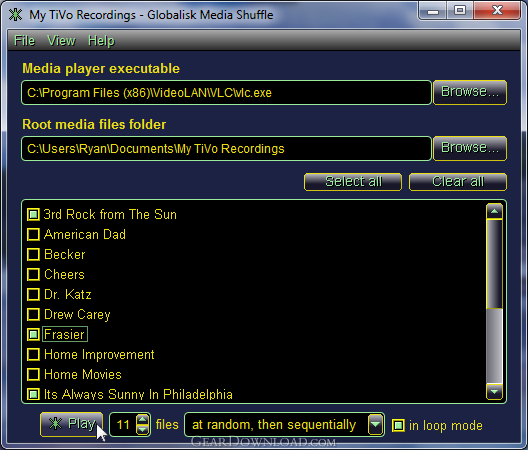
Task: Open the View menu
Action: tap(61, 41)
